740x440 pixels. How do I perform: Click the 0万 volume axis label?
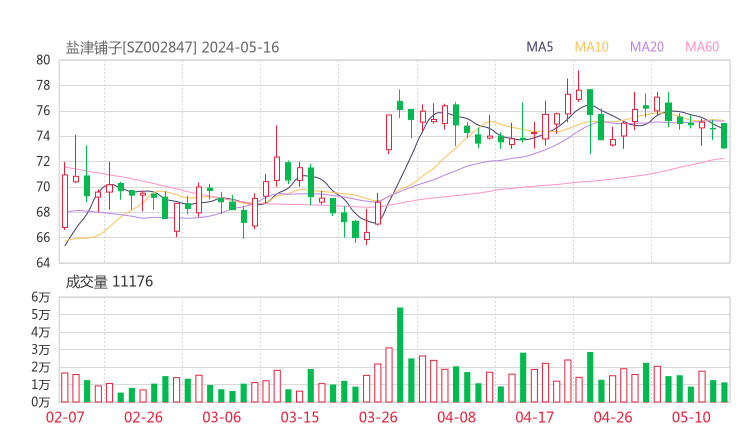[41, 402]
